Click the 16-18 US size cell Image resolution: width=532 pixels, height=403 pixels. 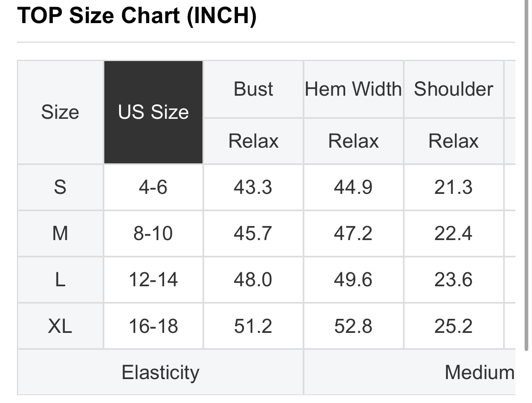pos(153,326)
